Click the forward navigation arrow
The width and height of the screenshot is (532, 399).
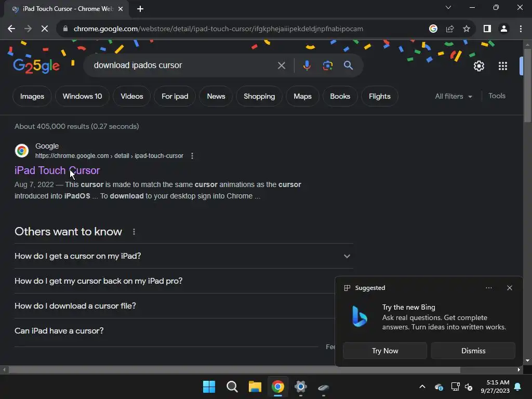click(28, 29)
